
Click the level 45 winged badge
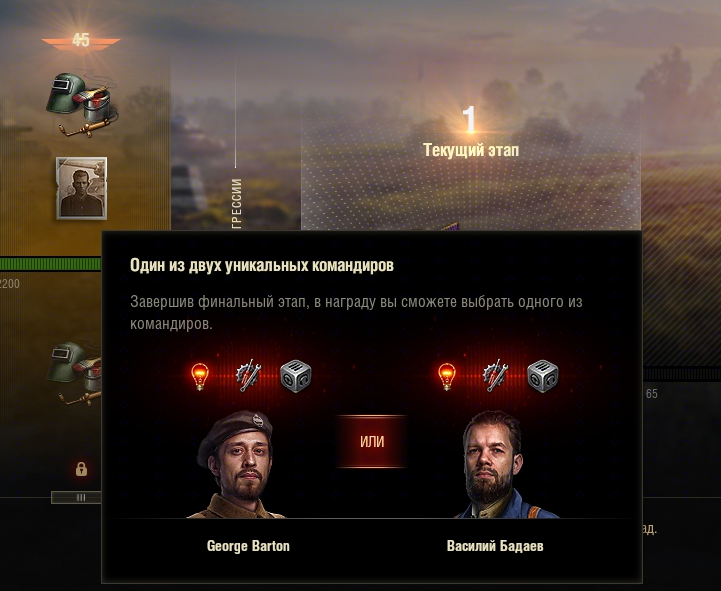(x=81, y=41)
